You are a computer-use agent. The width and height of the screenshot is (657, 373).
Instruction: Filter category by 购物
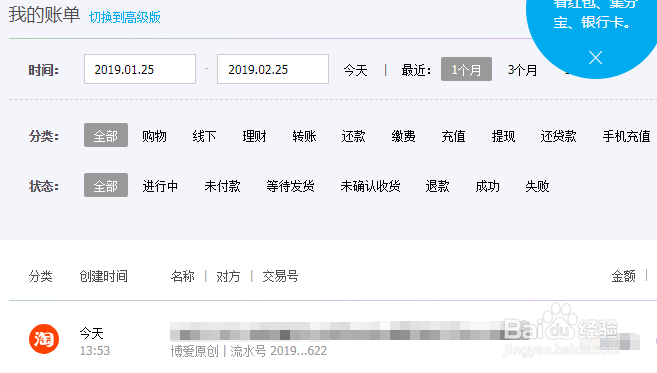pos(154,136)
